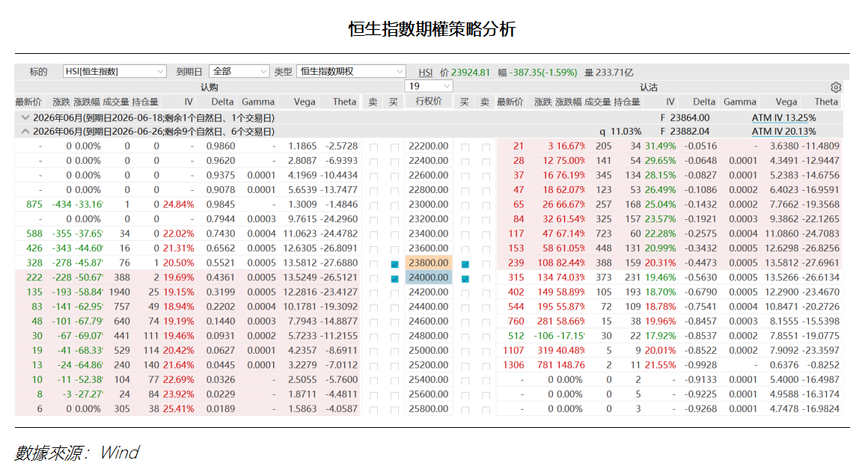Sort calls by the Delta header
The width and height of the screenshot is (868, 472).
222,102
